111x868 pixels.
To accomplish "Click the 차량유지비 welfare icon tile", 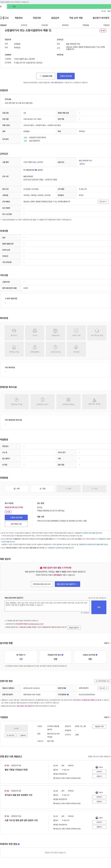I will [55, 332].
